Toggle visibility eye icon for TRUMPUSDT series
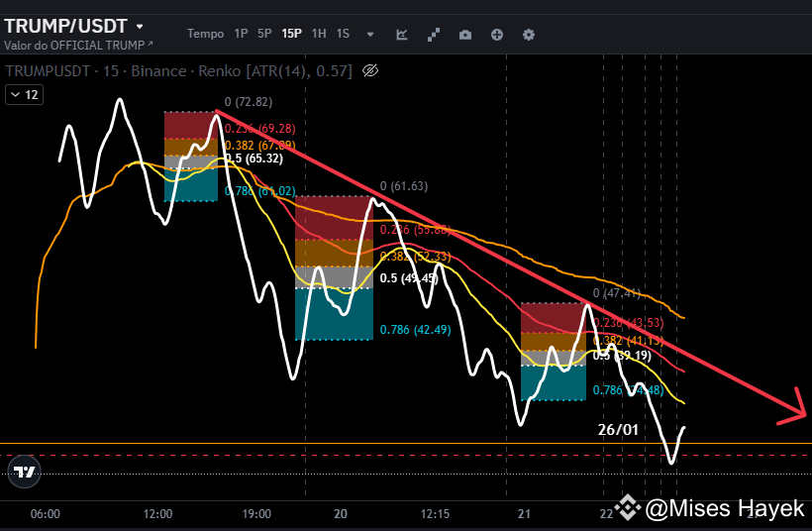The height and width of the screenshot is (531, 812). click(370, 70)
